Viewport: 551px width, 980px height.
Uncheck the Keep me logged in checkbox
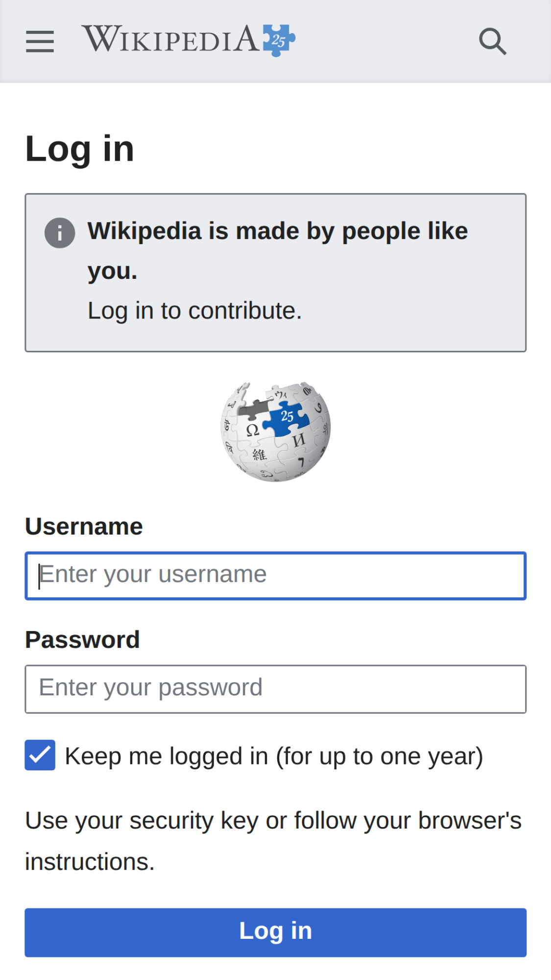tap(40, 755)
